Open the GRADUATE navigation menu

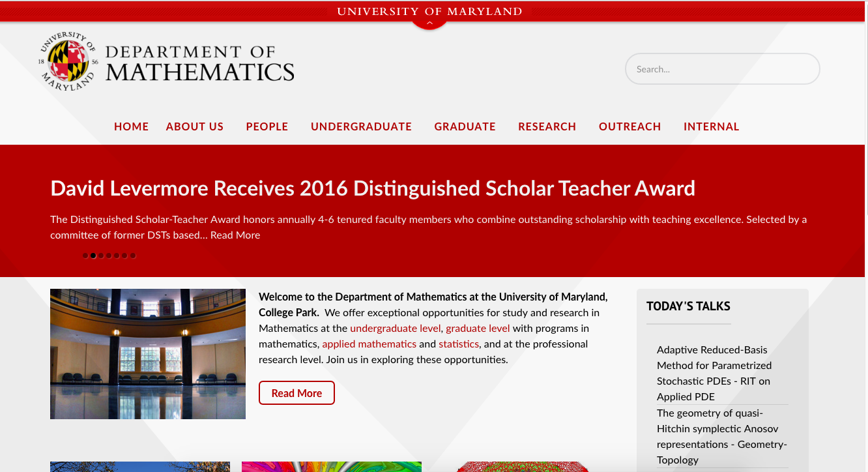point(465,126)
